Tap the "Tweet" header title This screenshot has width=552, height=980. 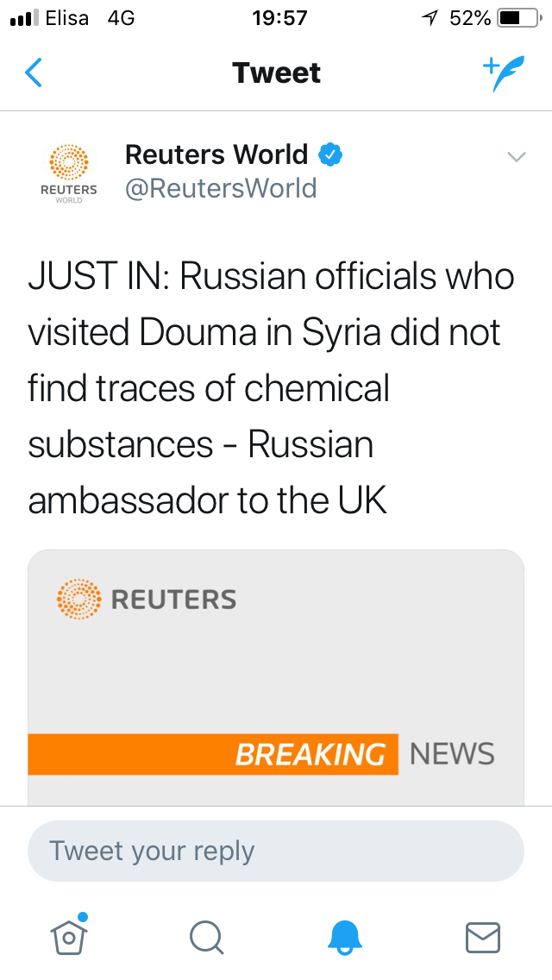point(276,73)
